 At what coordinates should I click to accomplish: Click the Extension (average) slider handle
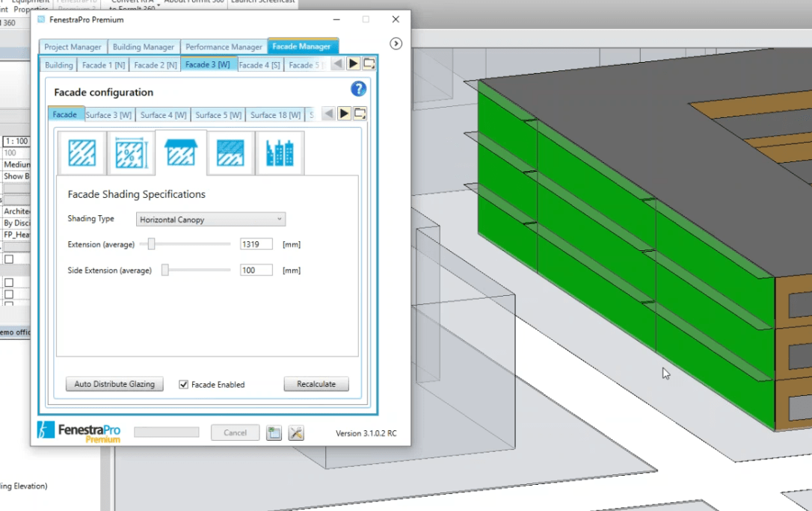coord(151,244)
